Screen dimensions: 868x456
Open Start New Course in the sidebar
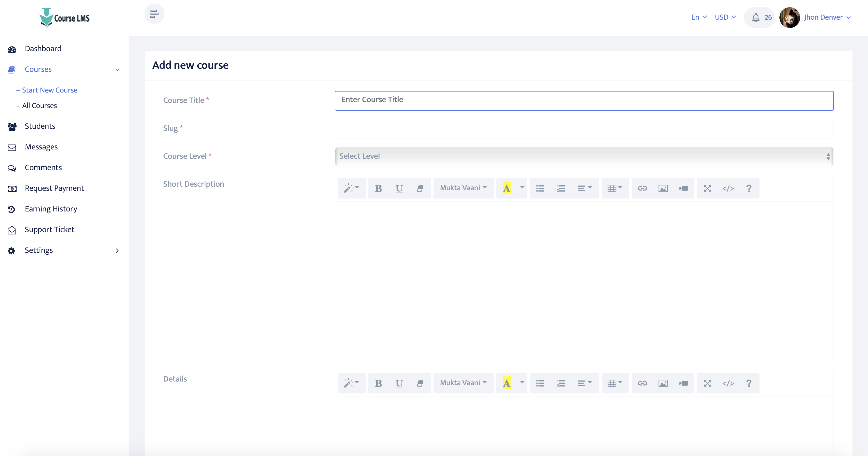pos(49,90)
